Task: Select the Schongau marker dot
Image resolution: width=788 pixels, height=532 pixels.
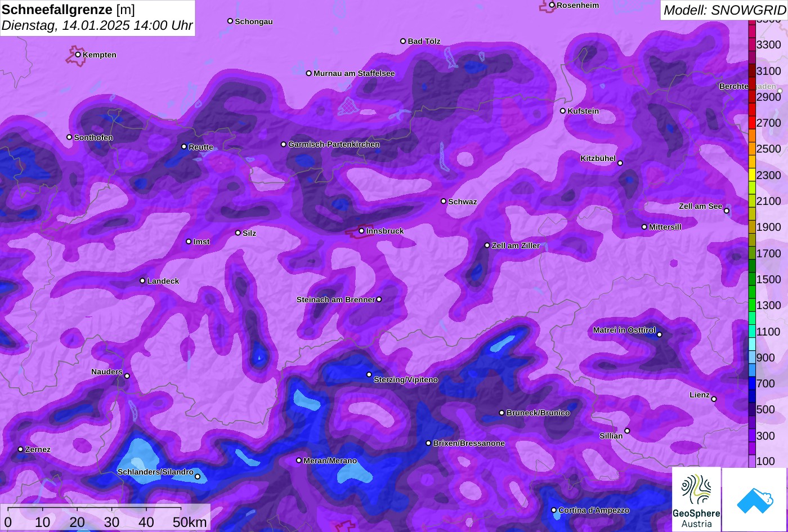Action: pyautogui.click(x=230, y=21)
